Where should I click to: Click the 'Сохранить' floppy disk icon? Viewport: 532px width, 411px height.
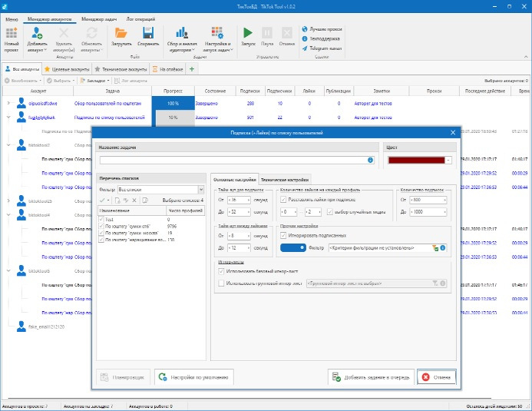pos(148,33)
